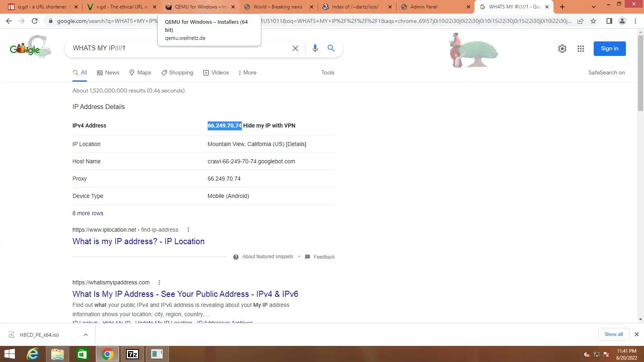Switch to is.gd URL shortener tab

point(43,7)
